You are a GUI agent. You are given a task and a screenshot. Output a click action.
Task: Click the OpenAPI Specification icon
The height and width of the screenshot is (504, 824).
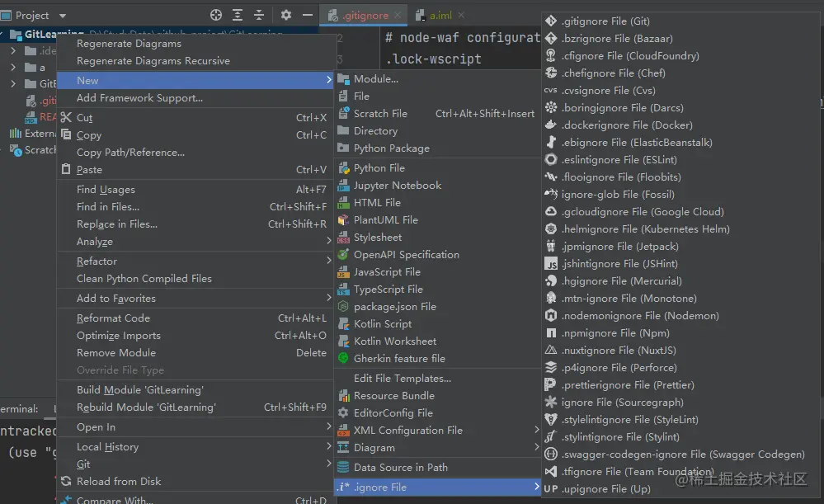coord(343,255)
